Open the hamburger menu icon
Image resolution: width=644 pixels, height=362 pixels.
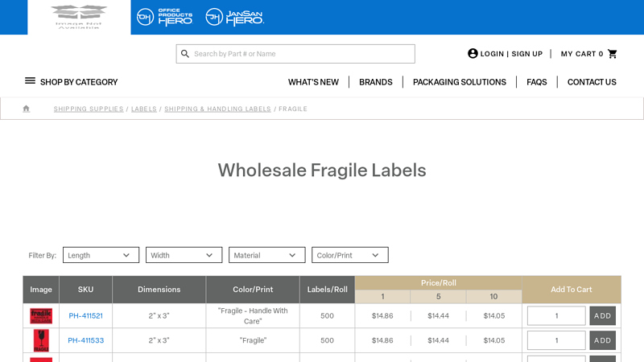tap(30, 81)
